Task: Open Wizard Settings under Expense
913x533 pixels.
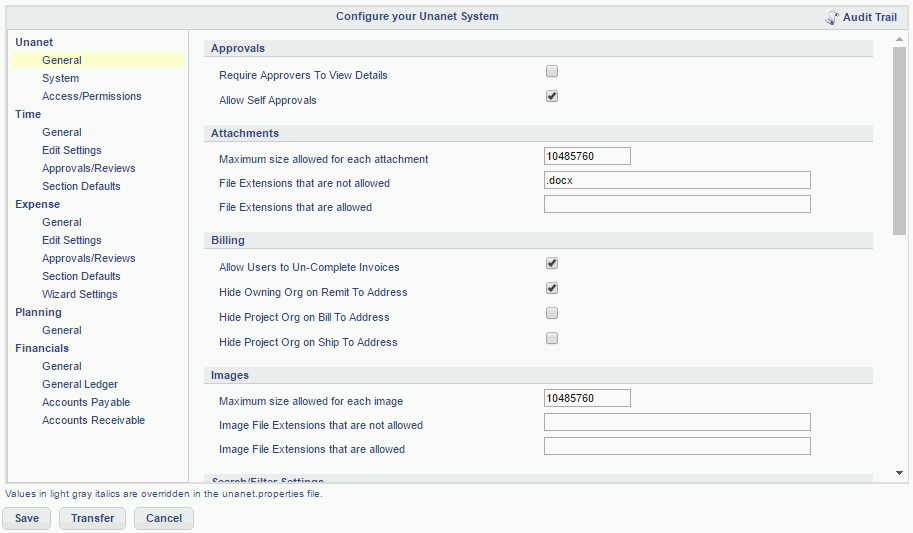Action: pos(80,294)
